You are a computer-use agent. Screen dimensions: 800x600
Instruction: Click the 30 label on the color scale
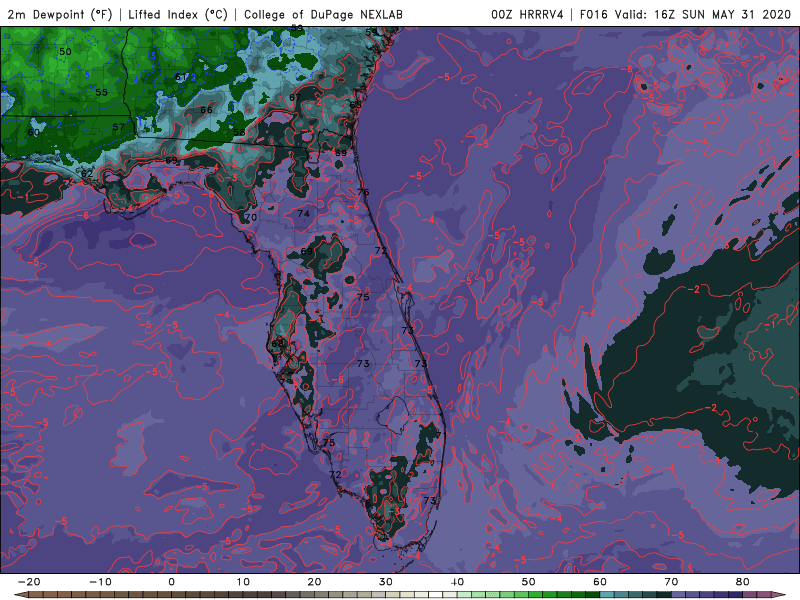(x=386, y=582)
